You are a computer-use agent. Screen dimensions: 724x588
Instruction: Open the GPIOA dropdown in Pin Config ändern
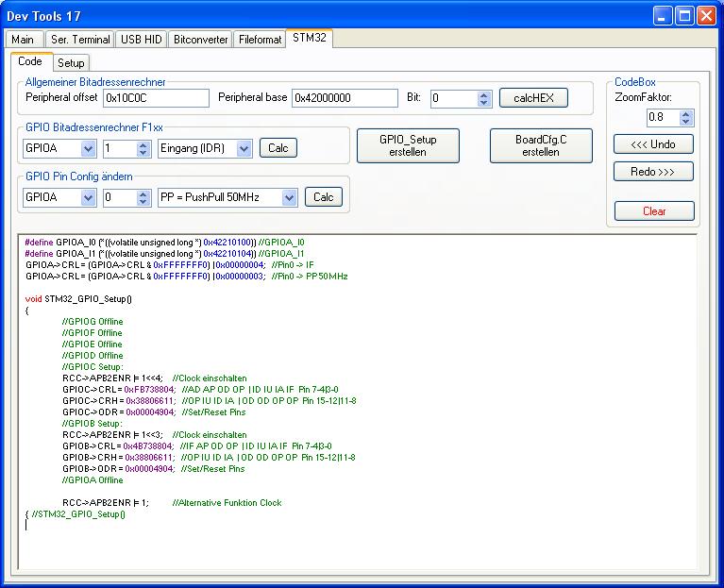pyautogui.click(x=89, y=197)
